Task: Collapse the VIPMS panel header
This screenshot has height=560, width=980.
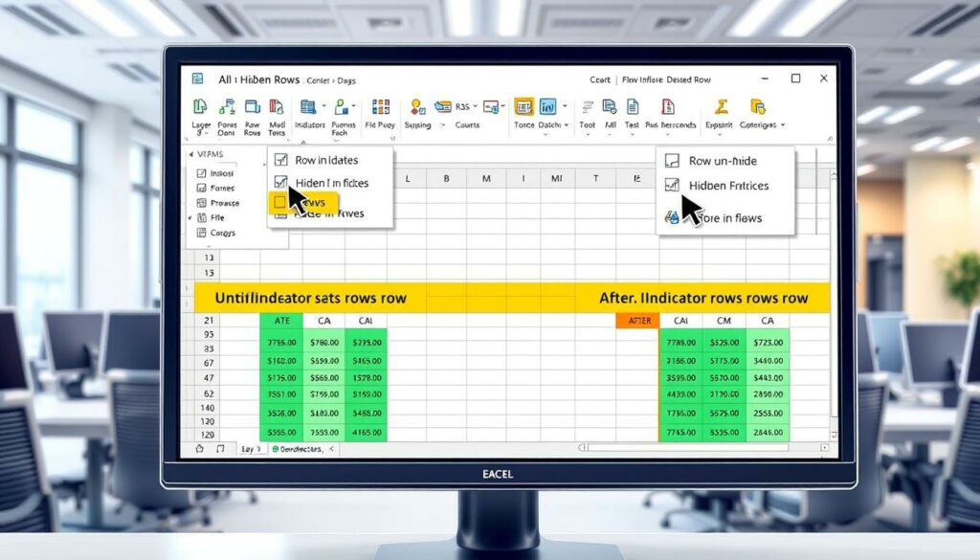Action: pyautogui.click(x=191, y=154)
